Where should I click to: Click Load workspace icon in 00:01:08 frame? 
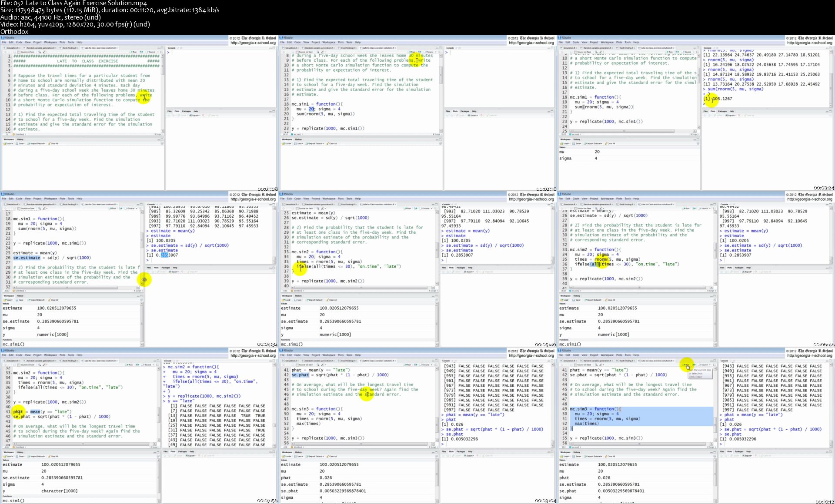click(x=5, y=143)
